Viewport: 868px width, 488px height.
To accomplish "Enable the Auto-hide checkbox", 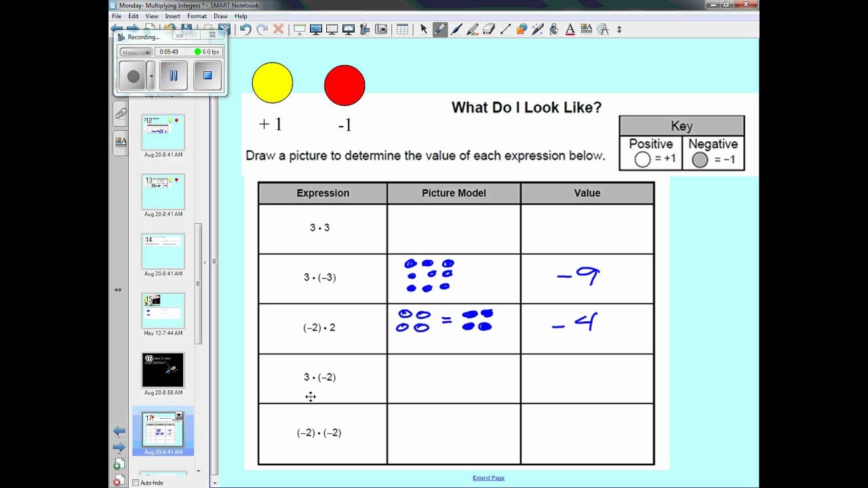I will pyautogui.click(x=136, y=483).
